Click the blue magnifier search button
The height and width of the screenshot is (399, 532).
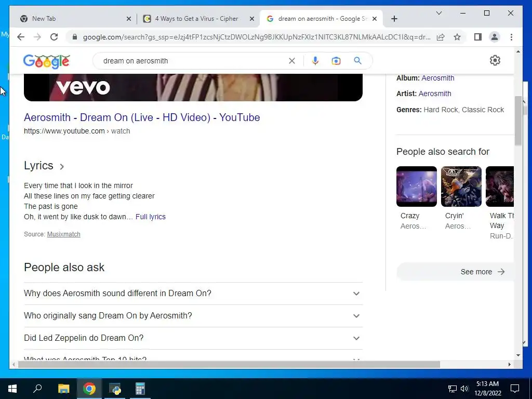[357, 61]
